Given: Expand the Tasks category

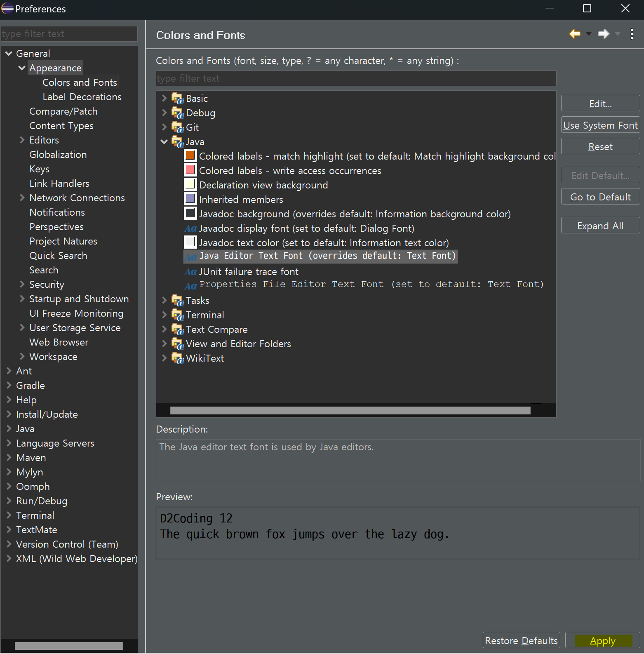Looking at the screenshot, I should pyautogui.click(x=164, y=300).
